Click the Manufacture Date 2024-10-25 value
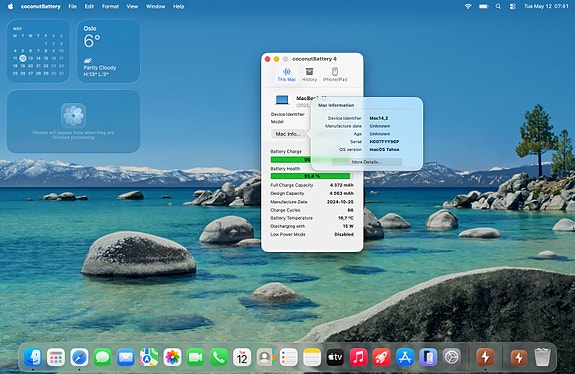 [x=340, y=202]
